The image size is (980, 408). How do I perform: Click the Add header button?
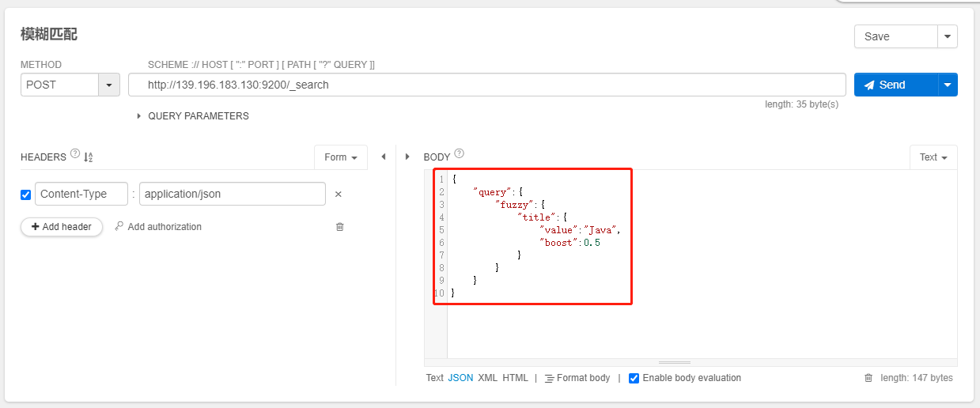62,227
